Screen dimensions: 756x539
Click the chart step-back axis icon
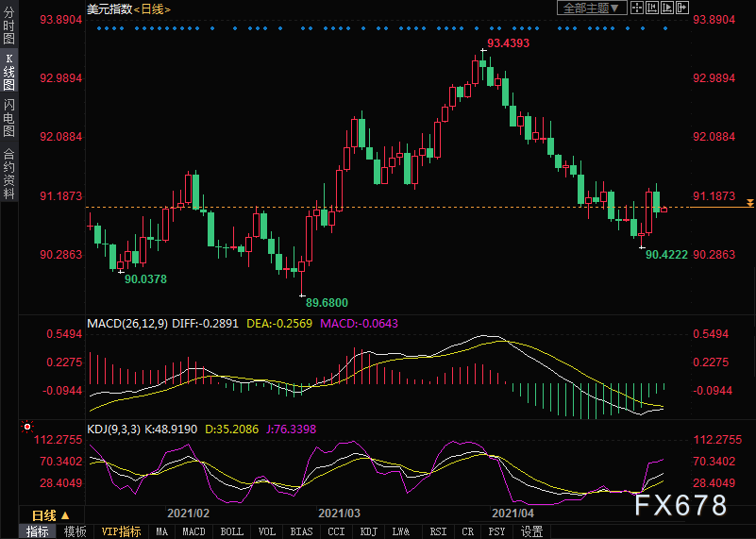click(x=652, y=8)
